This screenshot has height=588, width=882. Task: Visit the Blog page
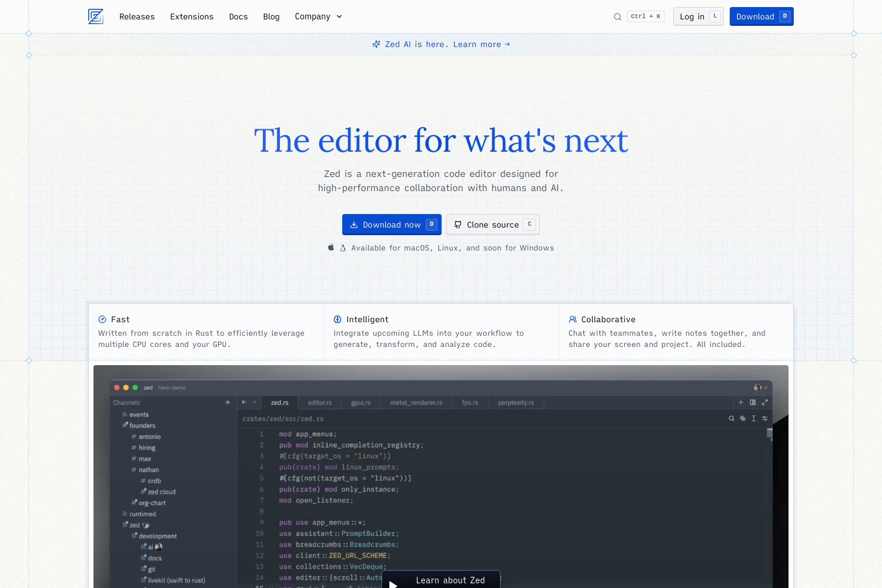click(x=271, y=16)
